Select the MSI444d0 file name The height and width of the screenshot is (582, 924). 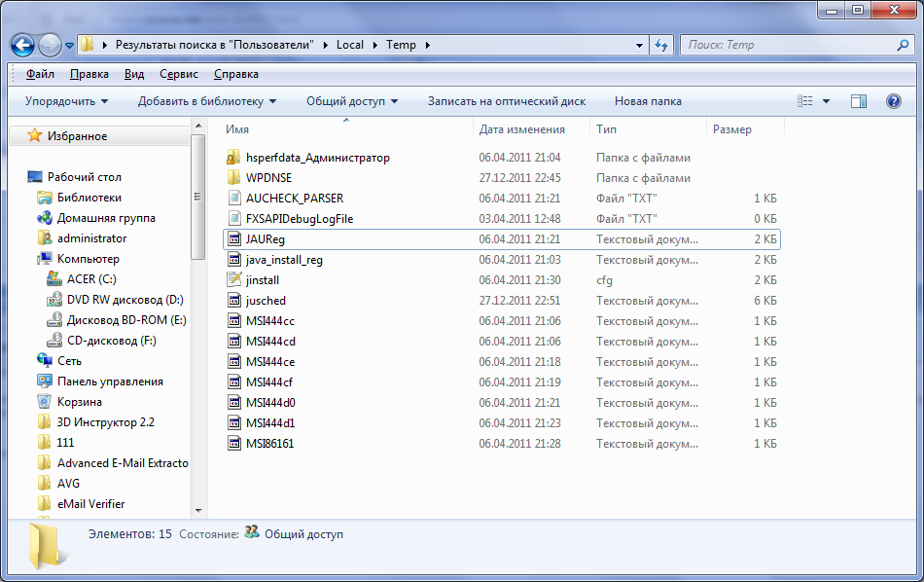[x=270, y=403]
